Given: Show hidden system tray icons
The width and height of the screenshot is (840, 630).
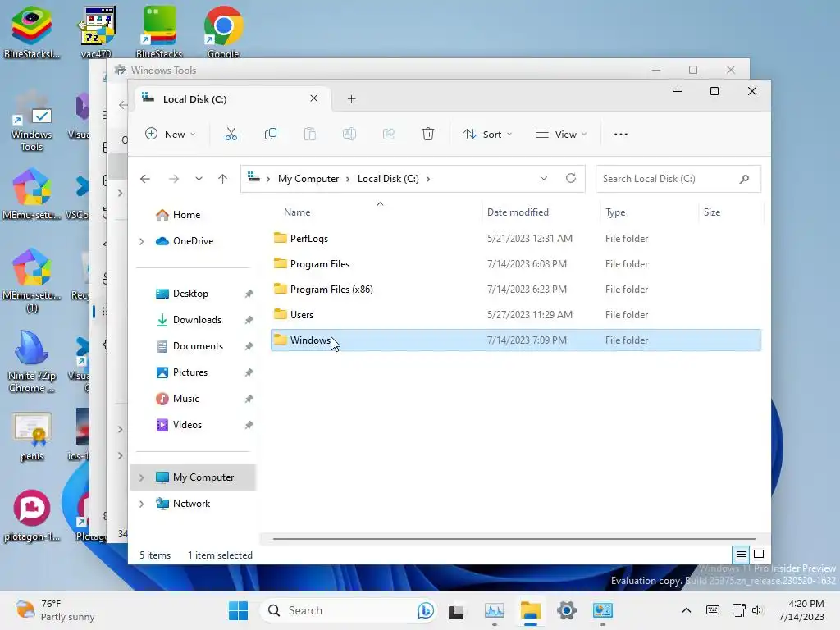Looking at the screenshot, I should tap(687, 610).
